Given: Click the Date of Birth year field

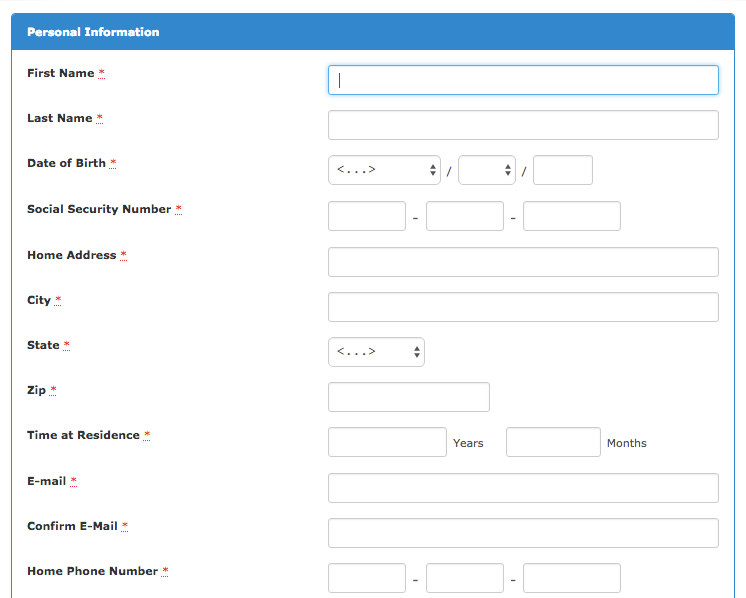Looking at the screenshot, I should pos(563,170).
